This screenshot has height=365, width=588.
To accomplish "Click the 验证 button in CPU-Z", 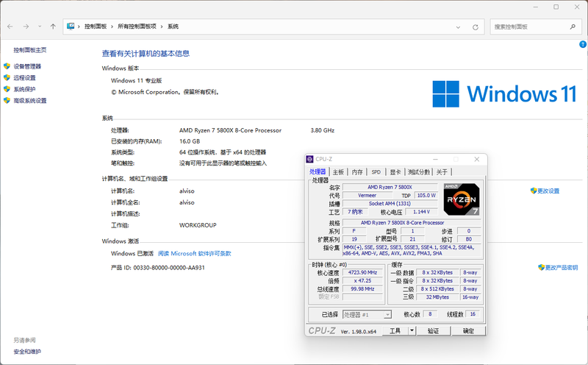I will (x=434, y=331).
